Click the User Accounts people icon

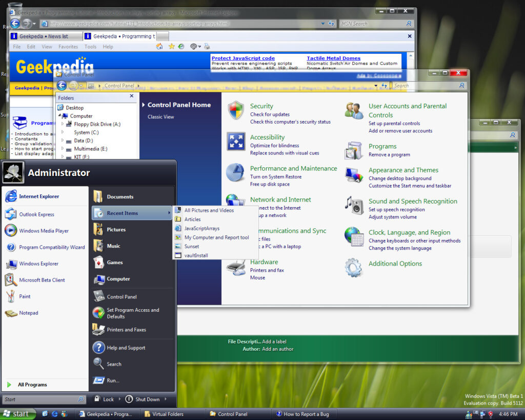(354, 111)
